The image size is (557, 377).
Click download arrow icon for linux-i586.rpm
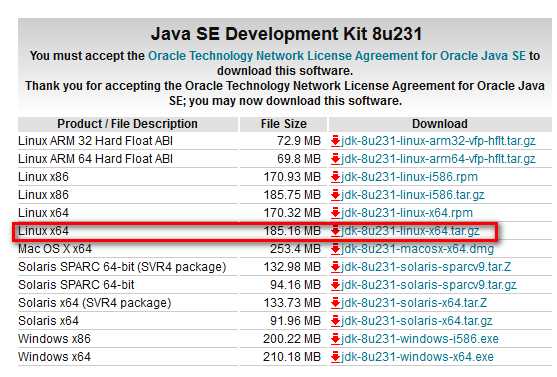pyautogui.click(x=335, y=177)
